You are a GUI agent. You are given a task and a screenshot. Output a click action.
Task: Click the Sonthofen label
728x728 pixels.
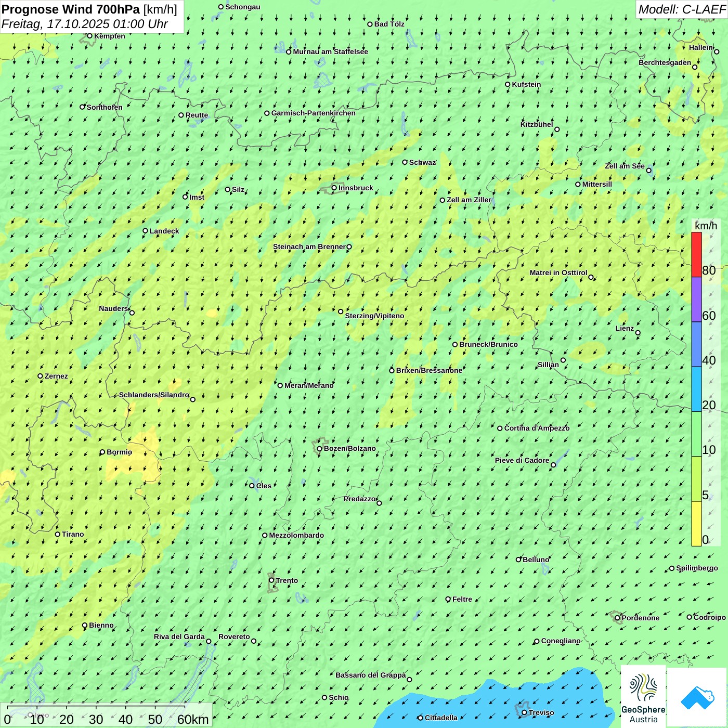click(x=105, y=107)
